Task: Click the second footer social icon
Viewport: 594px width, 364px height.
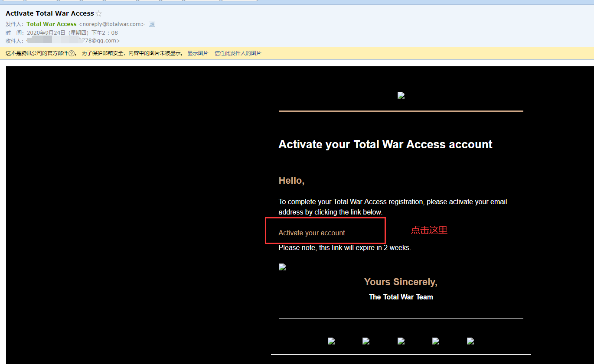Action: (x=366, y=341)
